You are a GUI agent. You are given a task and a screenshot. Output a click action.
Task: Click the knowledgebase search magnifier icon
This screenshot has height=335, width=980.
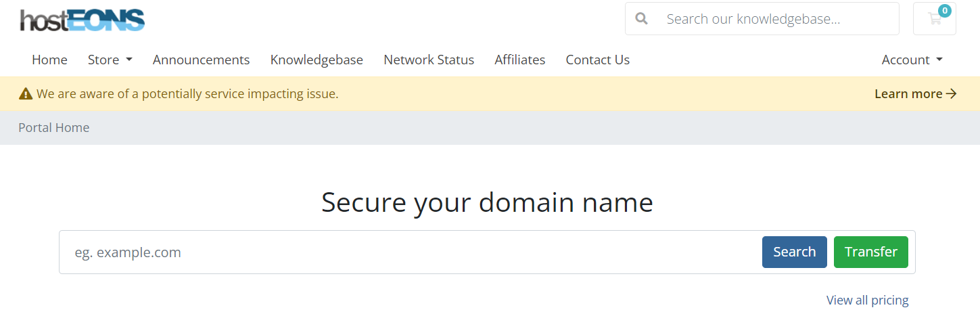643,19
